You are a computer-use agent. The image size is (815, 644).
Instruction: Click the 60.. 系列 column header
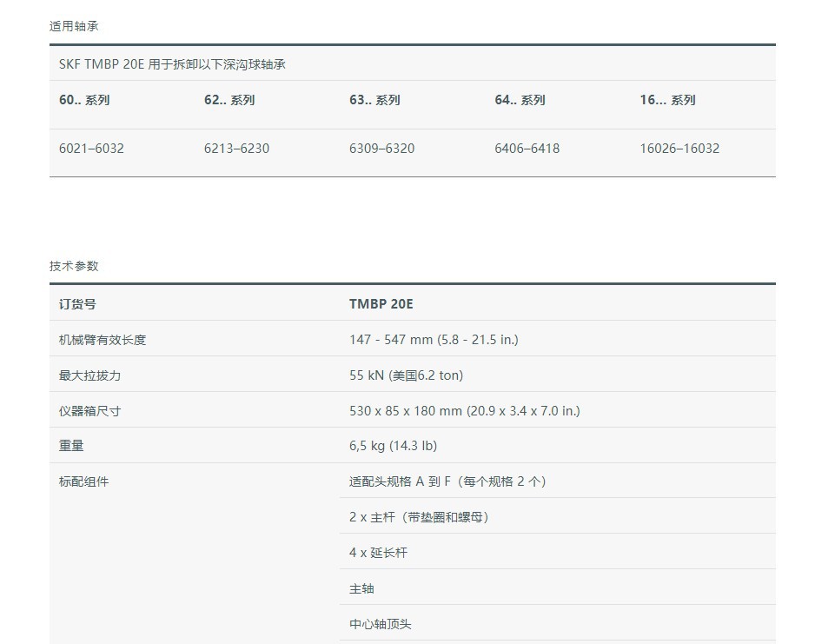[x=84, y=100]
